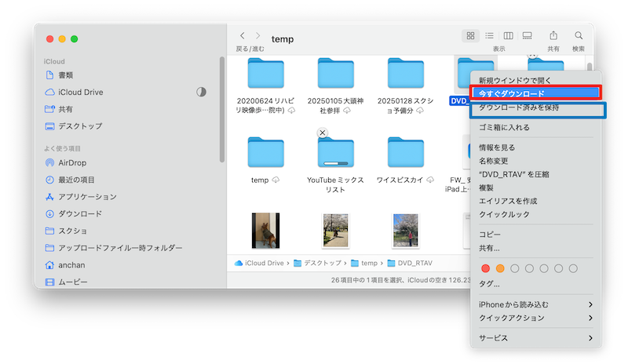
Task: Select the temp folder icon
Action: click(265, 152)
